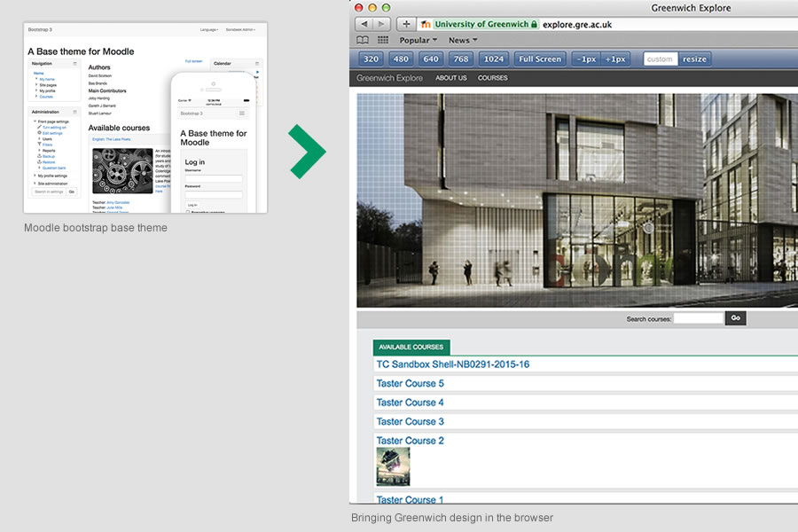Click the back arrow in the browser toolbar
Screen dimensions: 798x532
point(364,23)
